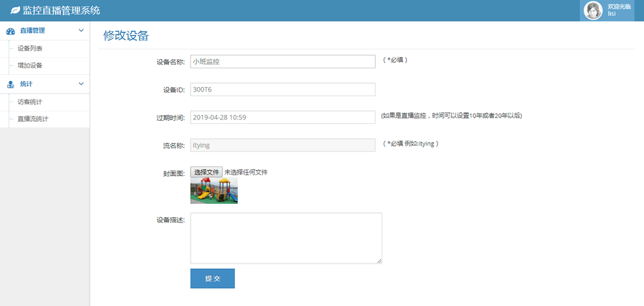Click the *必填 例如:itying hint
The width and height of the screenshot is (644, 306).
tap(410, 144)
